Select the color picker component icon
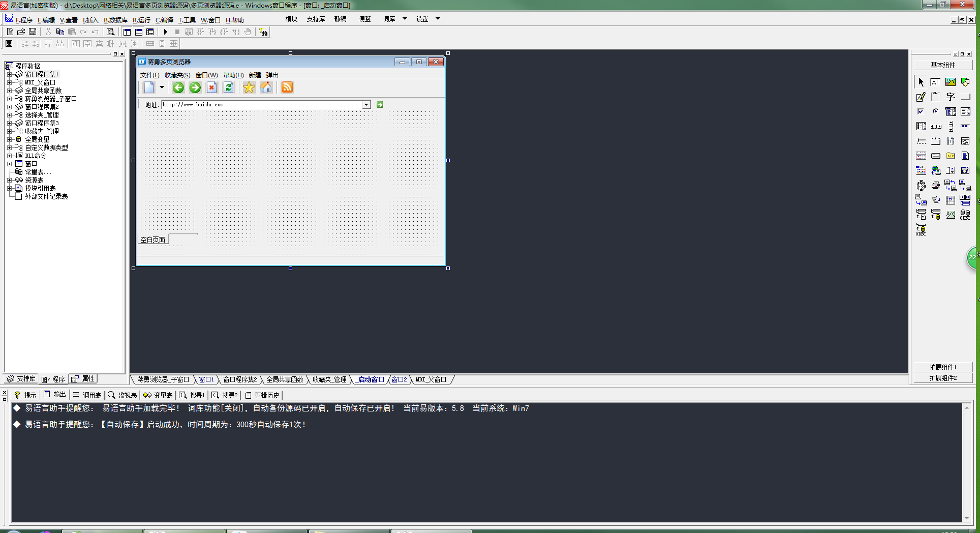This screenshot has width=980, height=533. (x=921, y=170)
